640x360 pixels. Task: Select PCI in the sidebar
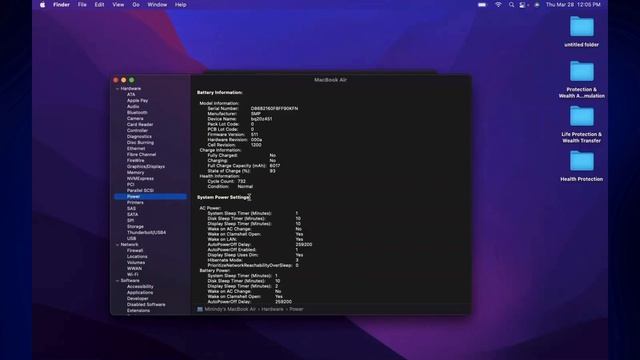point(131,184)
